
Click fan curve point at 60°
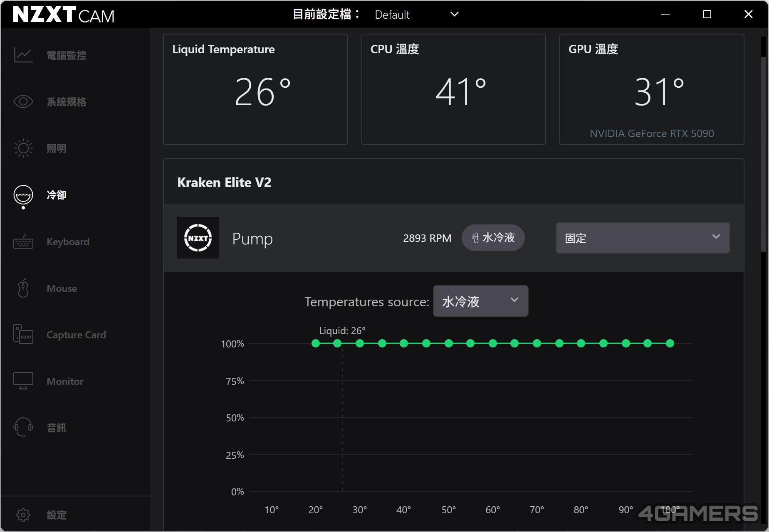coord(493,343)
